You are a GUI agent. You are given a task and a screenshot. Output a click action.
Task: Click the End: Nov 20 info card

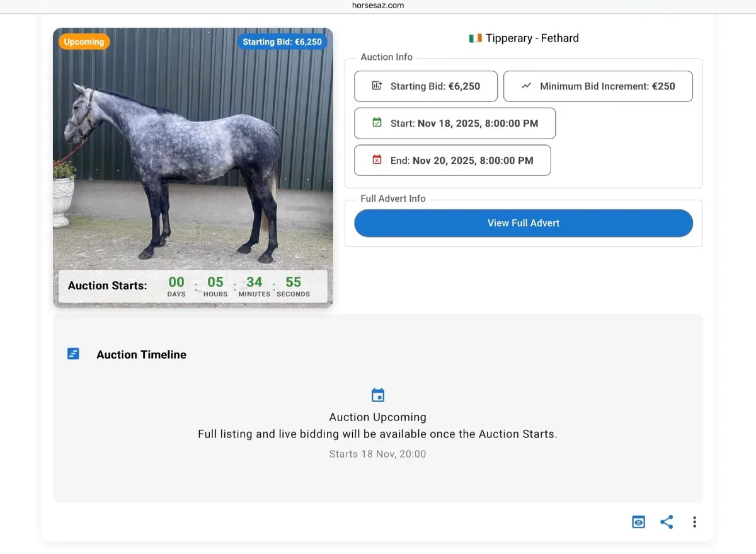click(x=452, y=160)
